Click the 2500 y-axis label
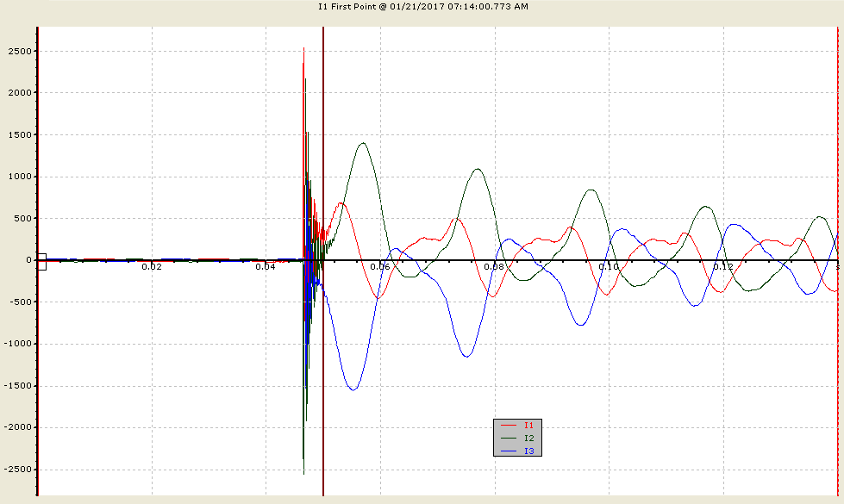 pyautogui.click(x=20, y=51)
